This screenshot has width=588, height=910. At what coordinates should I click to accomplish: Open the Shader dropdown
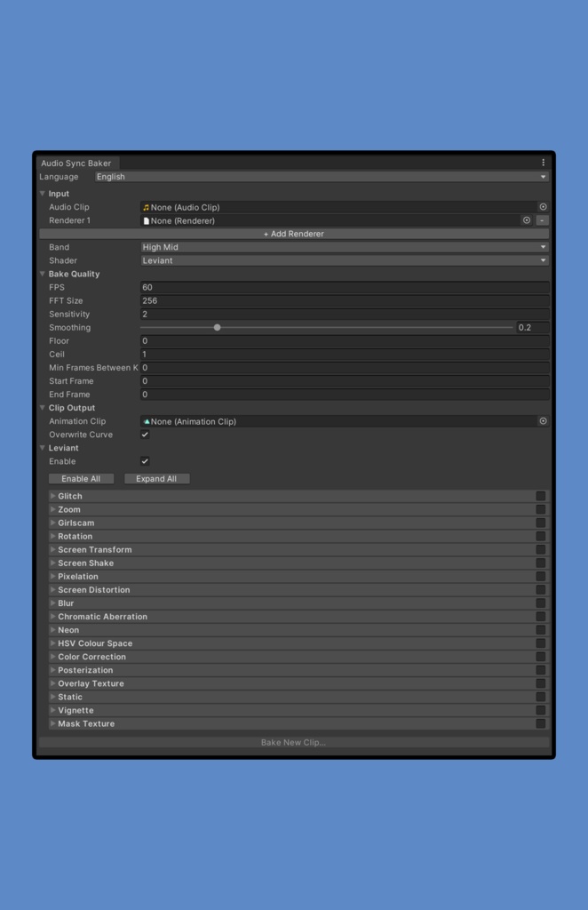[x=345, y=260]
